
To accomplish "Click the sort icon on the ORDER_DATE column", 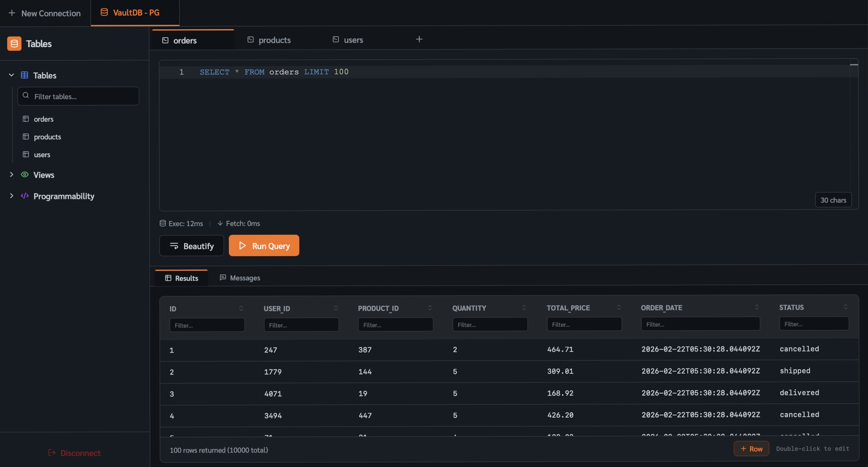I will point(756,307).
